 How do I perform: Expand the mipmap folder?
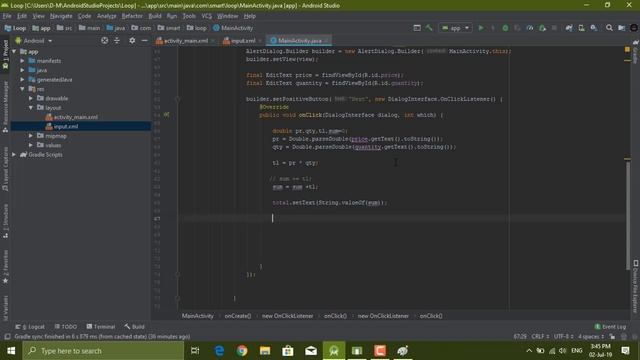pos(31,136)
